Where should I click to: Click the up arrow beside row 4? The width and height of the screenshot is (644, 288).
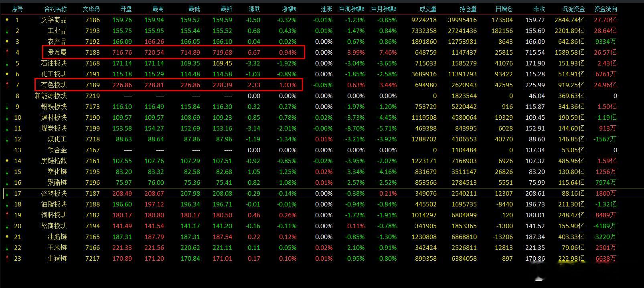(7, 52)
